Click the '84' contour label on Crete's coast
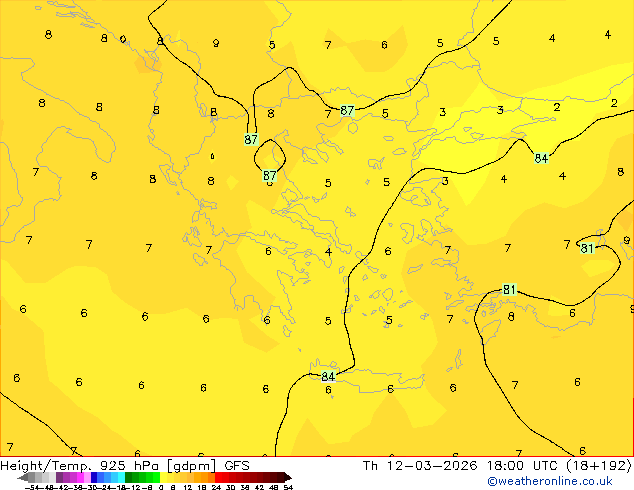The image size is (634, 490). (328, 376)
